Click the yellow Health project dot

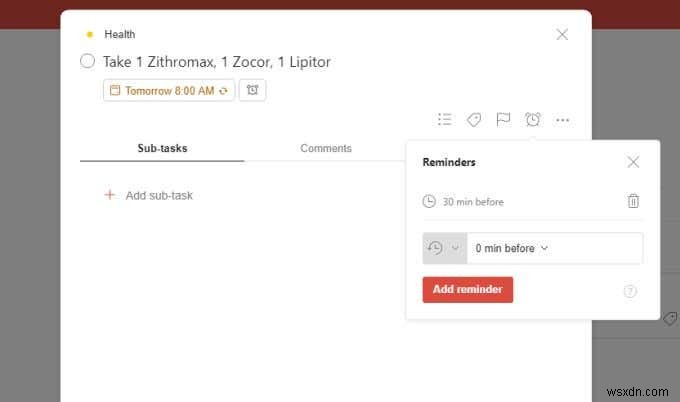90,34
